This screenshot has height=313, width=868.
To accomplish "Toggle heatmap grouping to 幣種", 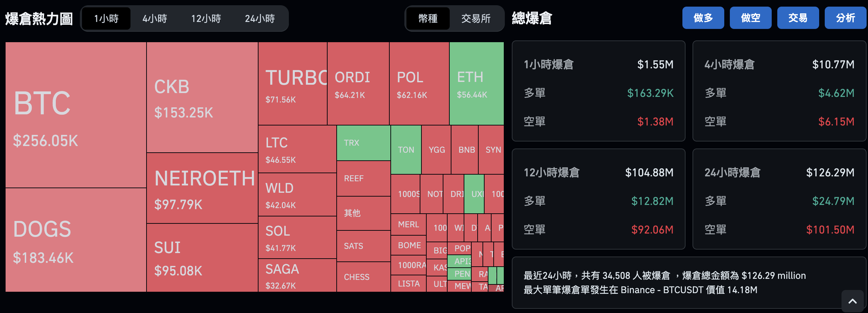I will pyautogui.click(x=428, y=18).
